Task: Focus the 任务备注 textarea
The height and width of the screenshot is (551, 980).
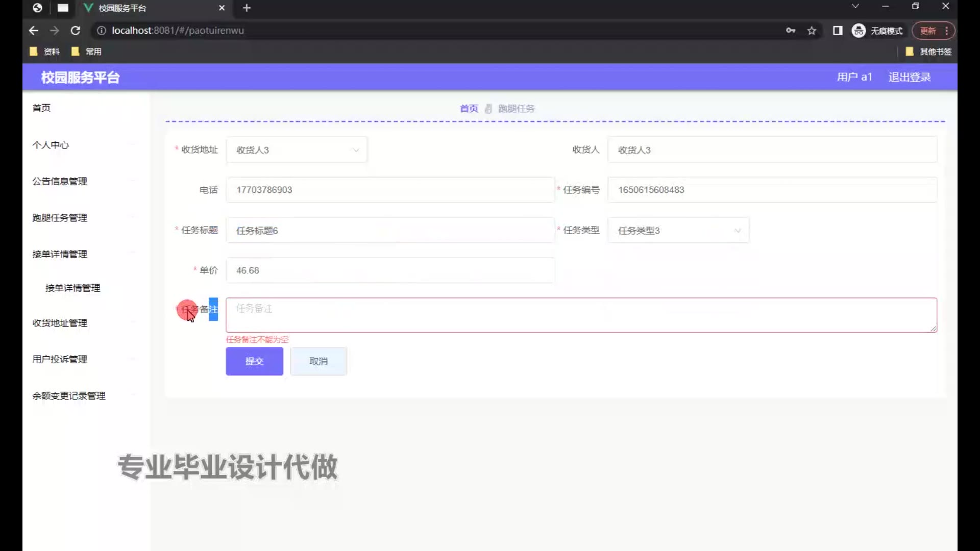Action: [581, 315]
